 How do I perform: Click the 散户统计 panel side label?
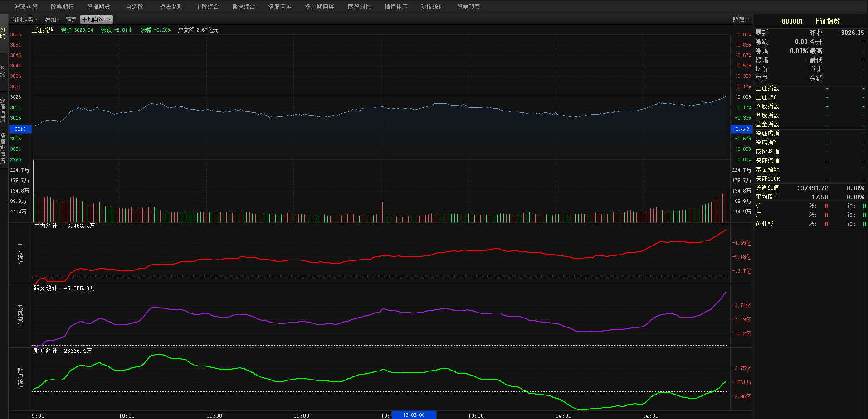(x=20, y=379)
